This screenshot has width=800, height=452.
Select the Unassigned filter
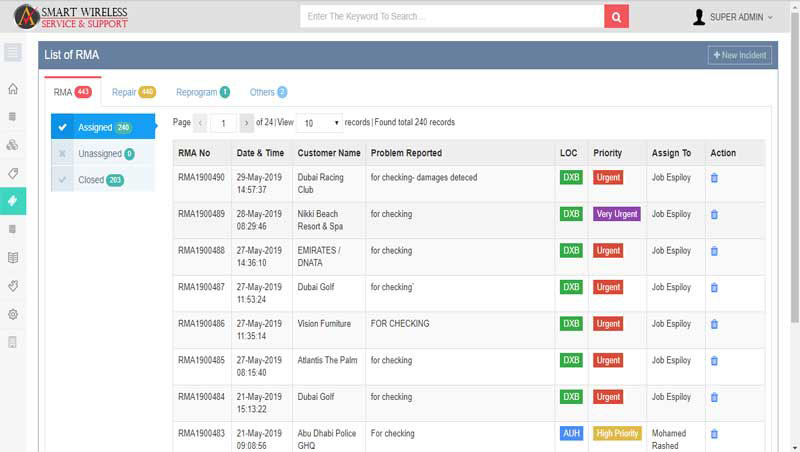(x=104, y=154)
